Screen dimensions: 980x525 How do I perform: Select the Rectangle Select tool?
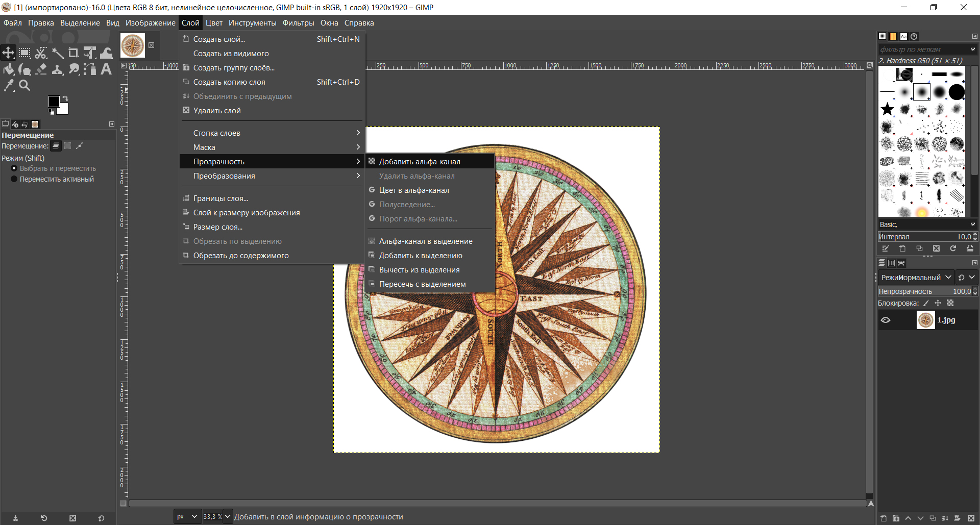click(x=24, y=53)
